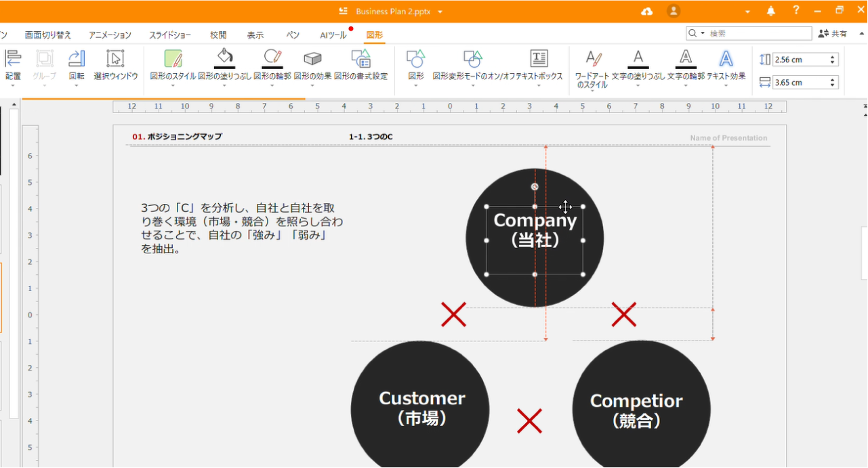Open the AI Tools (AIツール) tab
Image resolution: width=868 pixels, height=468 pixels.
click(x=333, y=35)
